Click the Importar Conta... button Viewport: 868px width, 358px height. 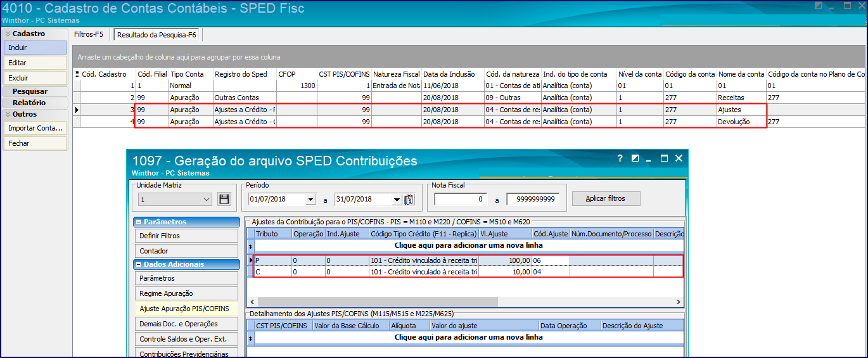pos(35,128)
